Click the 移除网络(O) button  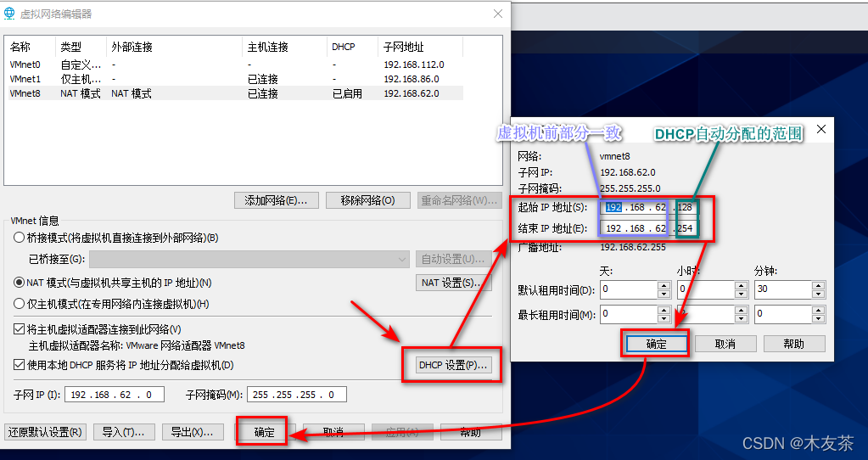coord(367,200)
